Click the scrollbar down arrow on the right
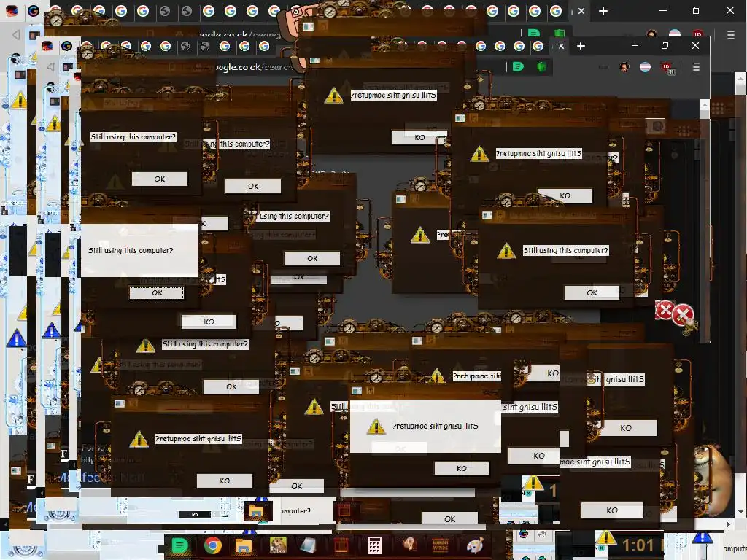The image size is (747, 560). click(x=740, y=512)
